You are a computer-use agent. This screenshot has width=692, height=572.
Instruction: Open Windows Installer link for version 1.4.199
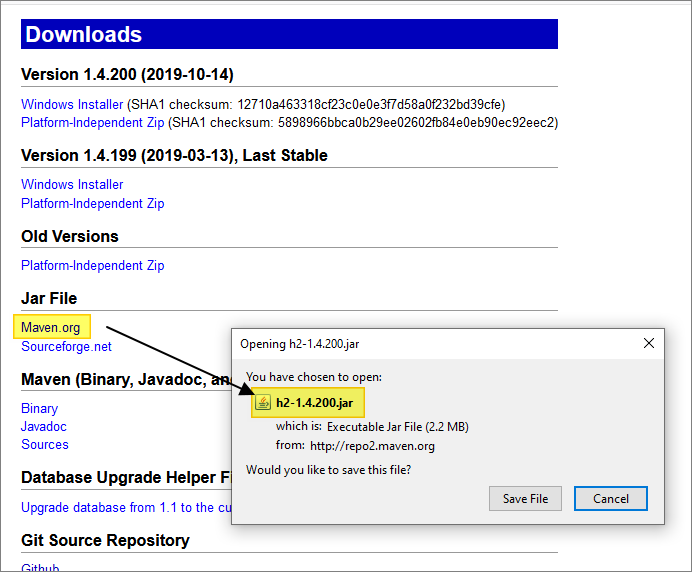[72, 184]
